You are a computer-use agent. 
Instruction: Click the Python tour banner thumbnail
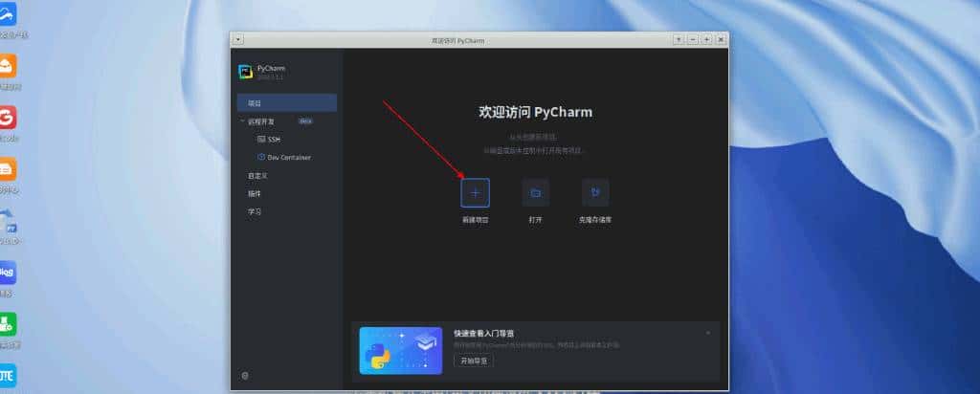pyautogui.click(x=401, y=350)
